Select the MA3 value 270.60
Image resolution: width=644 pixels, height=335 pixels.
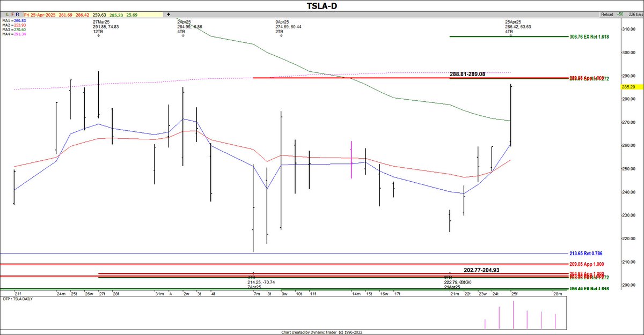point(20,29)
